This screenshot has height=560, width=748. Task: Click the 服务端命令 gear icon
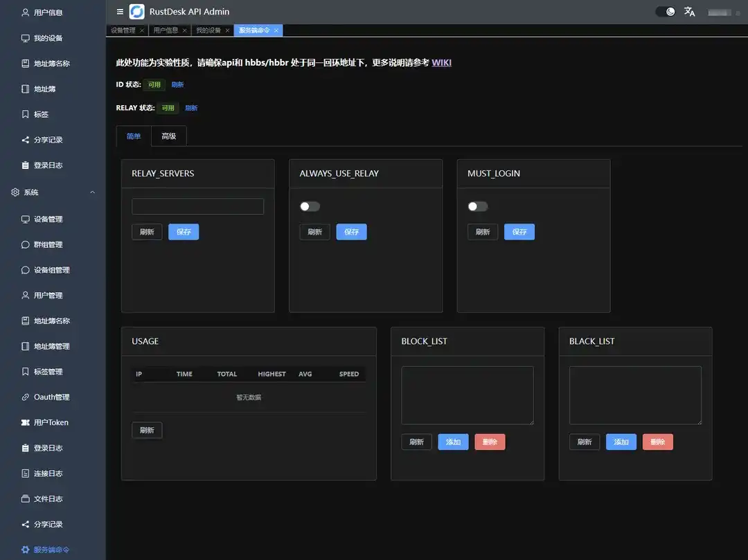click(26, 550)
